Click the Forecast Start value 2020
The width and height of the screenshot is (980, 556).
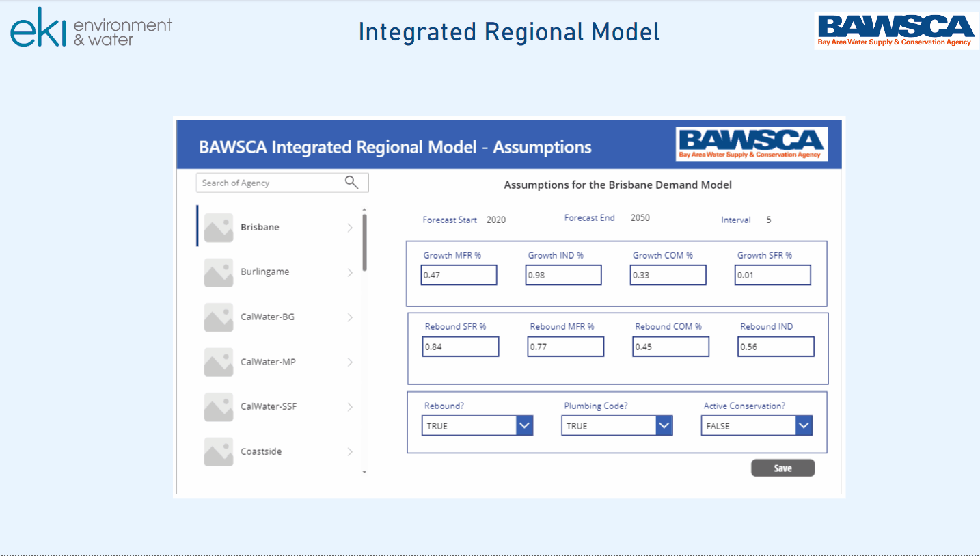(496, 220)
